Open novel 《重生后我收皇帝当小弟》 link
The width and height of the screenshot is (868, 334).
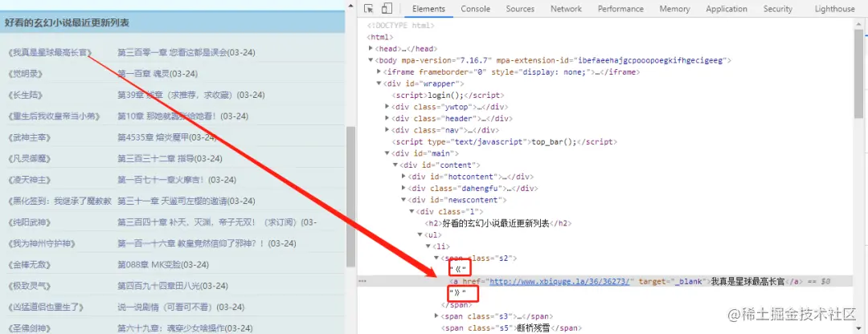coord(55,116)
